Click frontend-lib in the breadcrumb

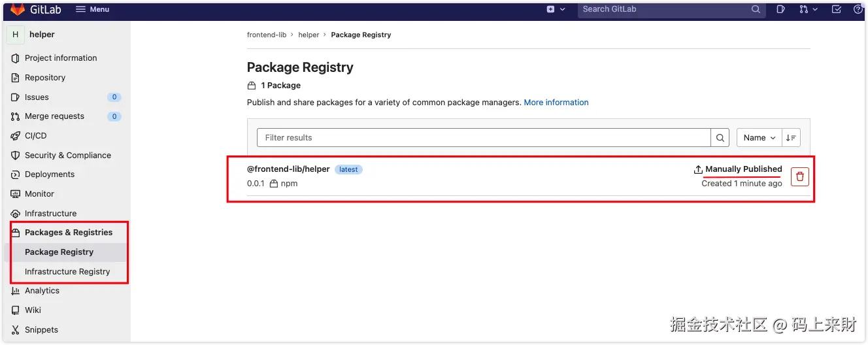pyautogui.click(x=267, y=35)
